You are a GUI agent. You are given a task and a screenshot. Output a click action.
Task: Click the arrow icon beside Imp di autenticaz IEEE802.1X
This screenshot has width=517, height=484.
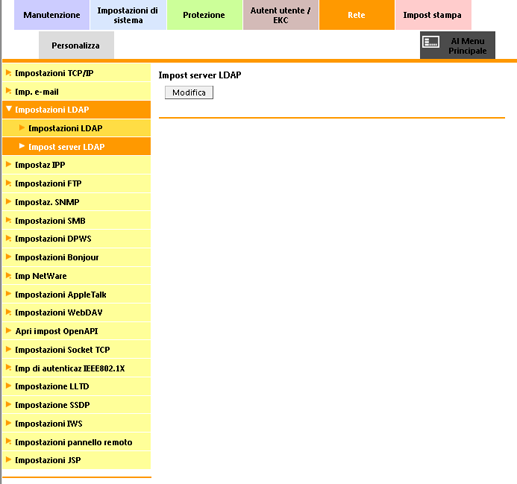pos(9,368)
